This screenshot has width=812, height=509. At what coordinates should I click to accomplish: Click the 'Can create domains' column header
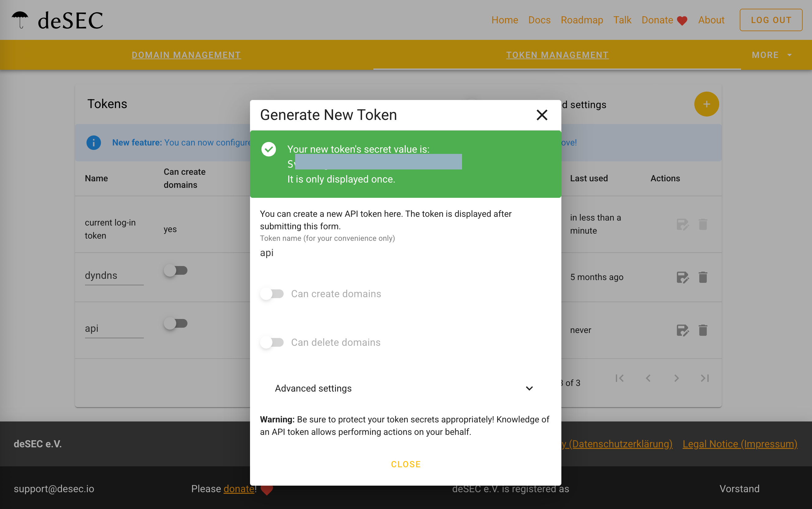pos(184,178)
